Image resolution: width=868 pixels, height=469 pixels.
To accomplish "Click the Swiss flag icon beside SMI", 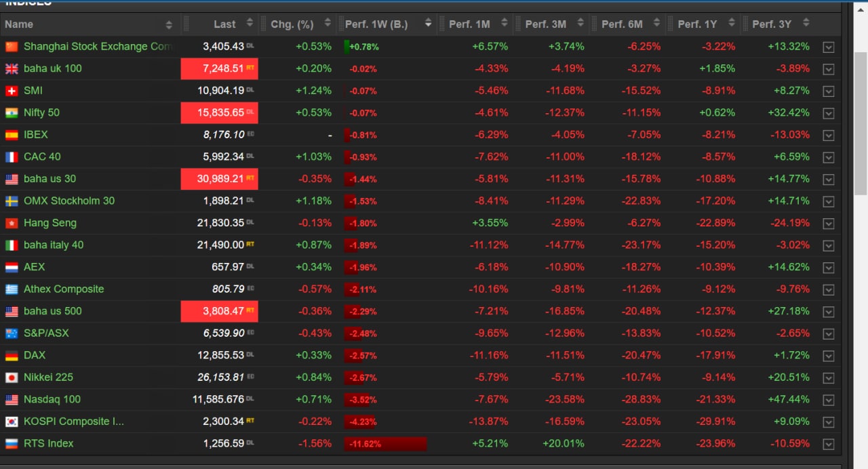I will click(12, 91).
